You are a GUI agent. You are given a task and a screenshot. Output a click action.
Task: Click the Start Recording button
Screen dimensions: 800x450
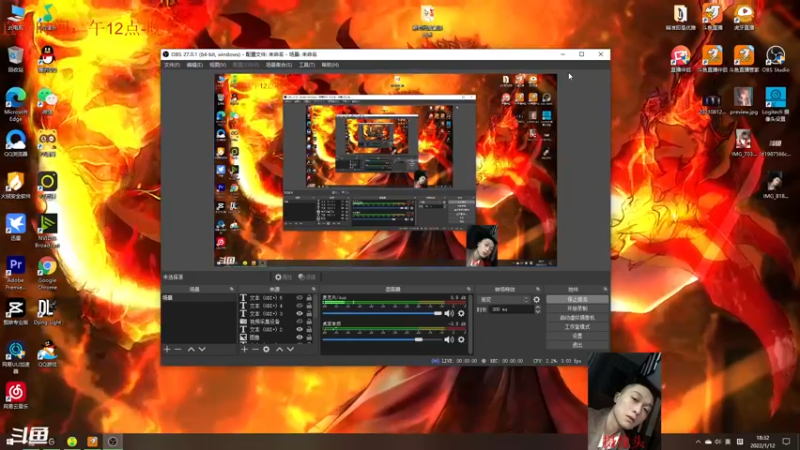click(x=577, y=309)
